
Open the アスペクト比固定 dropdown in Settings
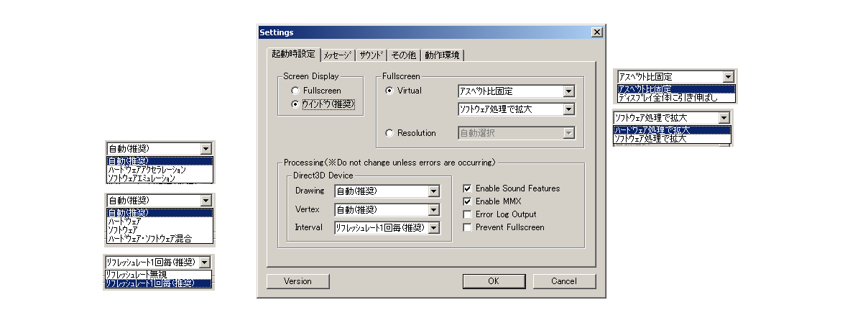click(568, 91)
